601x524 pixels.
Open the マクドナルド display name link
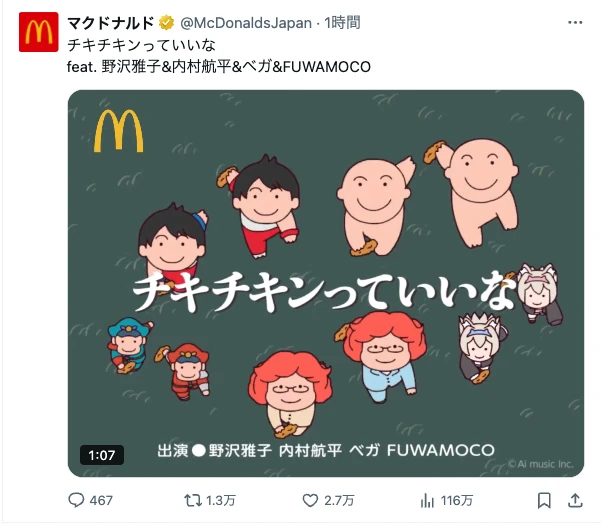click(110, 23)
